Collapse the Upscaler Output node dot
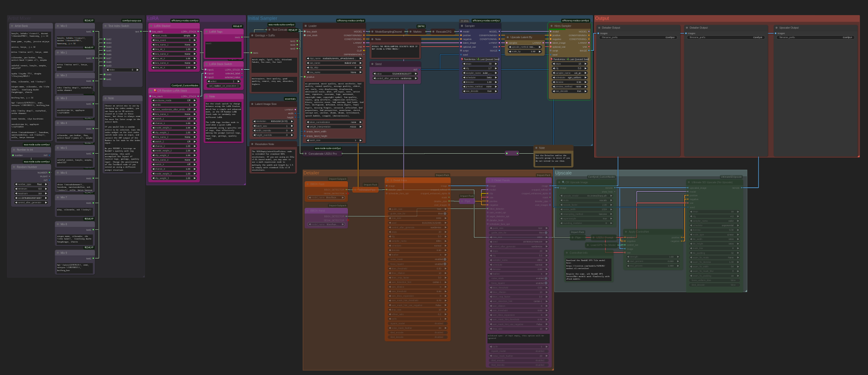868x375 pixels. coord(776,28)
